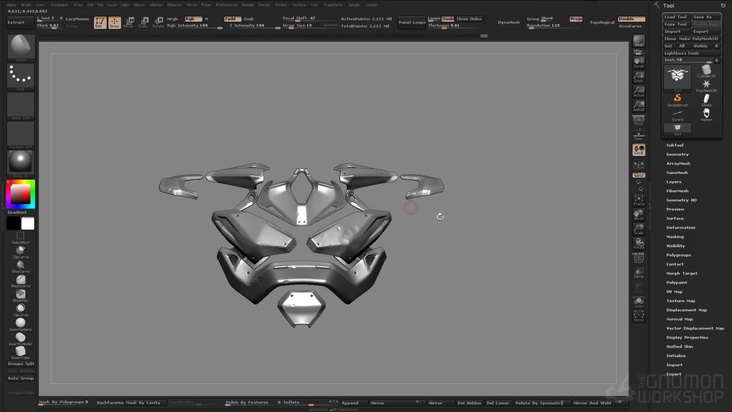Select the Rotate transform icon
The width and height of the screenshot is (732, 412).
click(158, 22)
